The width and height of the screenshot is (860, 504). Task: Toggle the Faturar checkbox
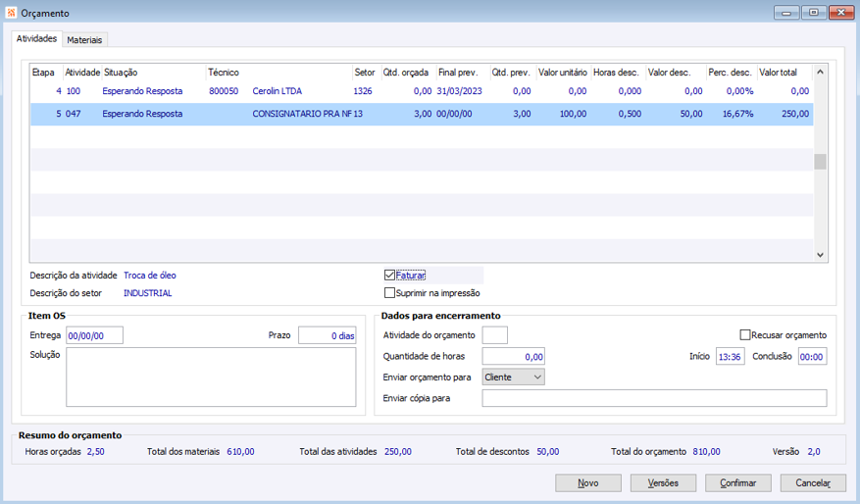[390, 276]
